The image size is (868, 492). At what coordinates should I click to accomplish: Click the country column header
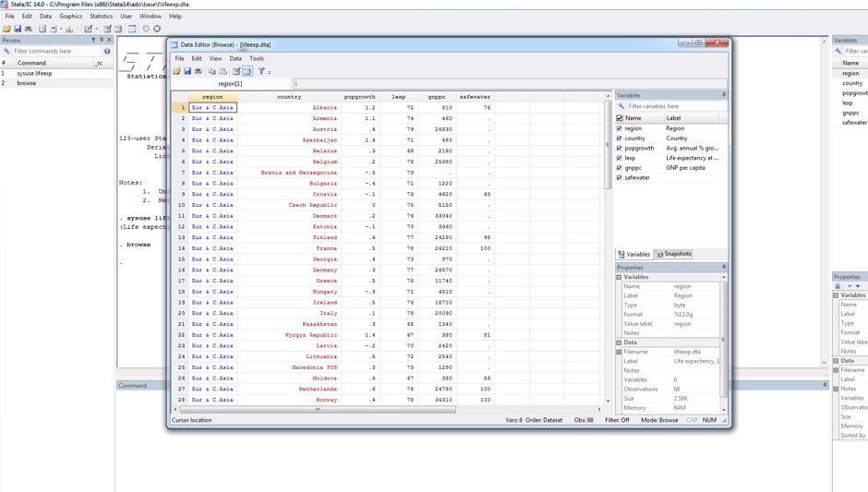point(289,96)
